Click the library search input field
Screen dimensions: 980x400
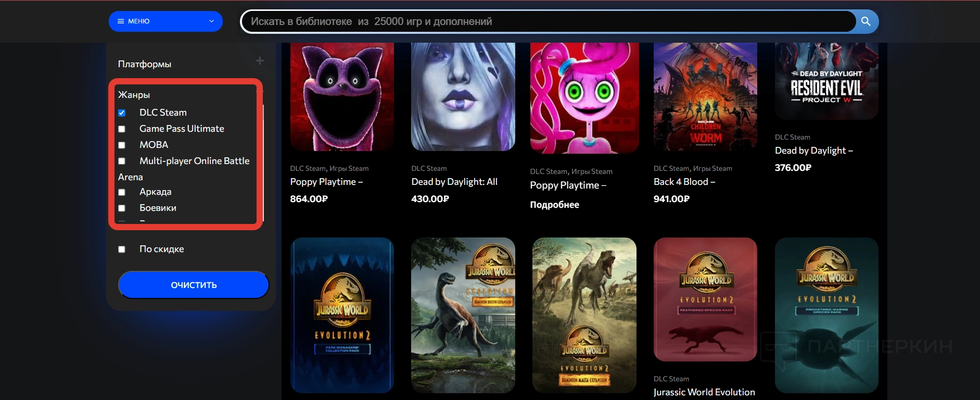pos(548,21)
